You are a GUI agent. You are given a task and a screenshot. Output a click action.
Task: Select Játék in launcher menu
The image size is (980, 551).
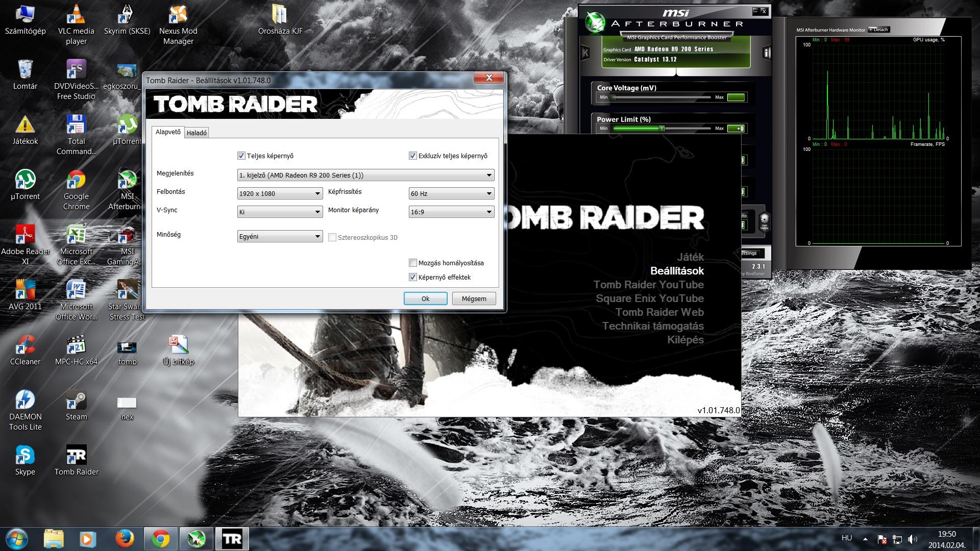tap(690, 257)
